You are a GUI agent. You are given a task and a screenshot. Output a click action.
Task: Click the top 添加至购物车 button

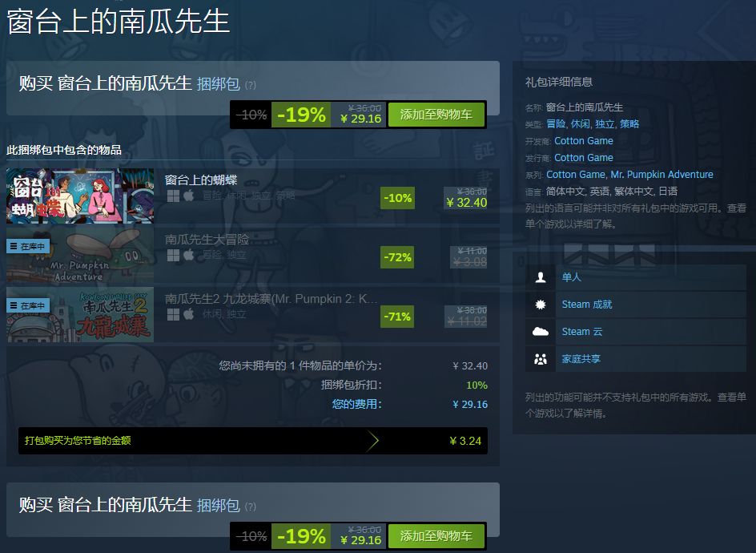pos(436,115)
